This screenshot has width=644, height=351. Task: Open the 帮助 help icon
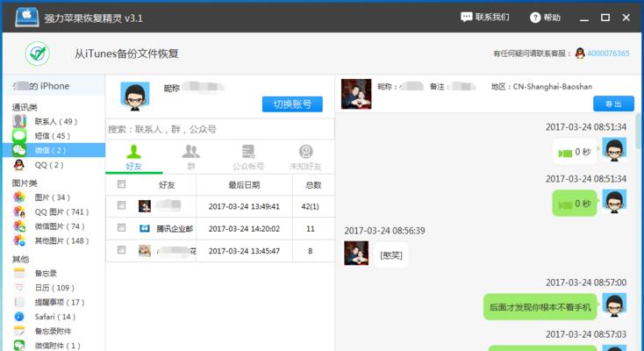click(534, 18)
